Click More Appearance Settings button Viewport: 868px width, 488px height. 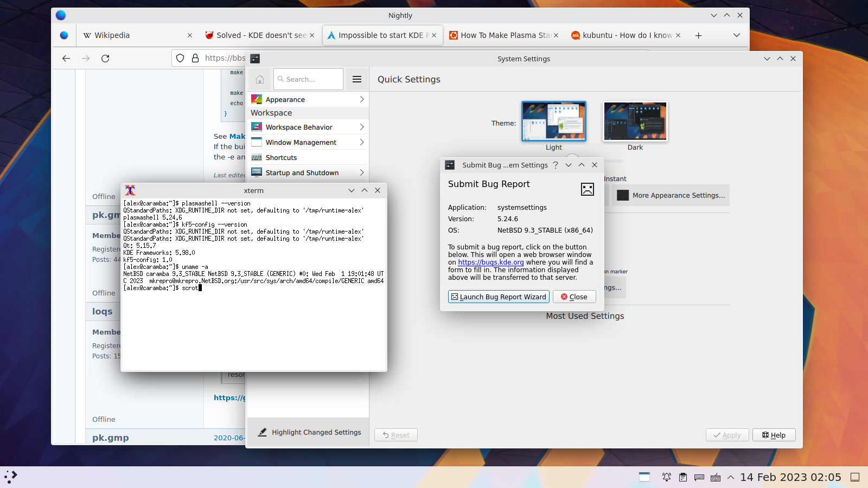pyautogui.click(x=671, y=195)
